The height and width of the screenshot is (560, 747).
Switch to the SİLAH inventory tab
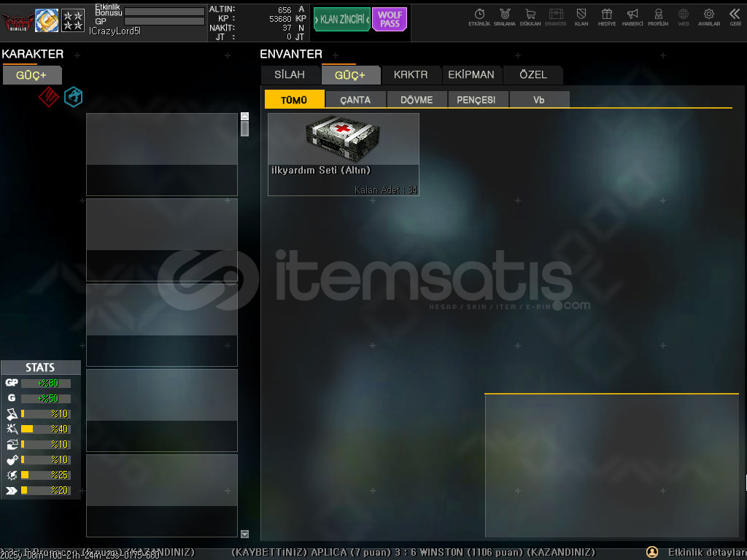290,75
